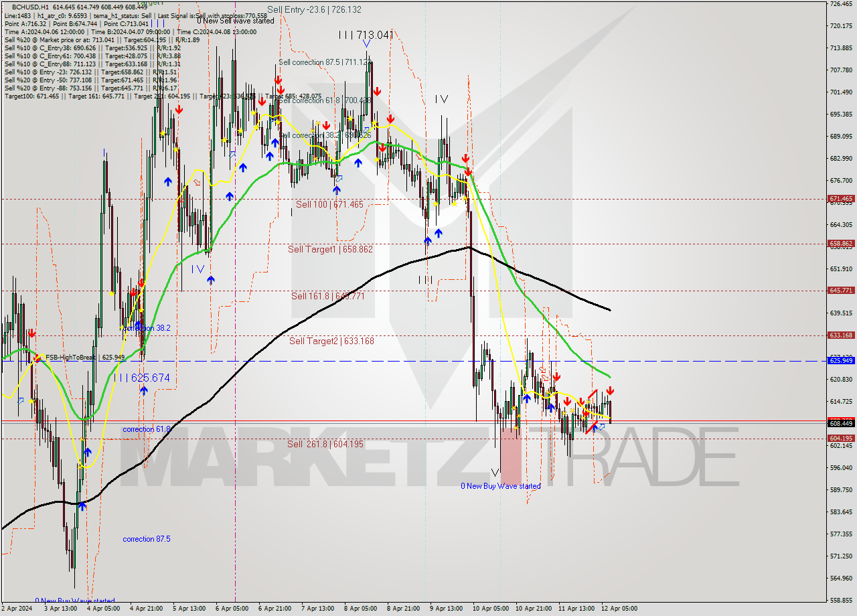Image resolution: width=857 pixels, height=616 pixels.
Task: Click the red 604.195 price axis tag
Action: (x=841, y=439)
